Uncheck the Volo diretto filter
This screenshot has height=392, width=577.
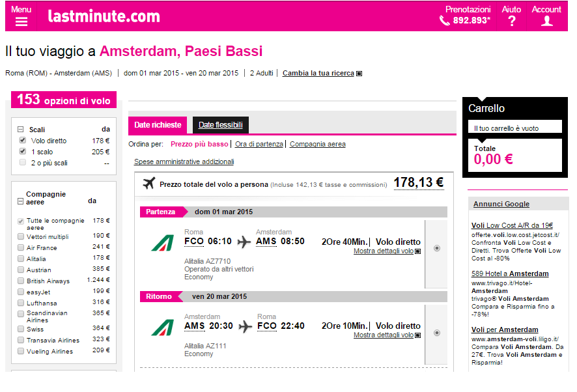pyautogui.click(x=23, y=140)
